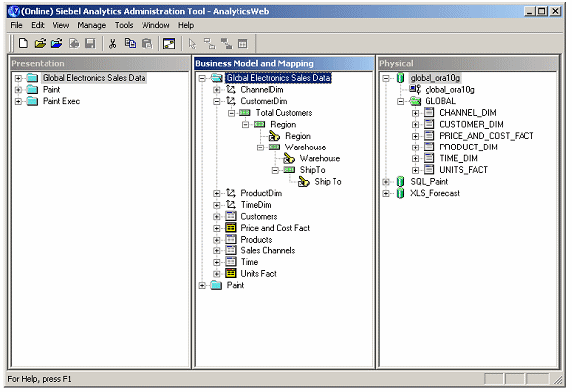Click the Open offline folder icon

pos(41,44)
